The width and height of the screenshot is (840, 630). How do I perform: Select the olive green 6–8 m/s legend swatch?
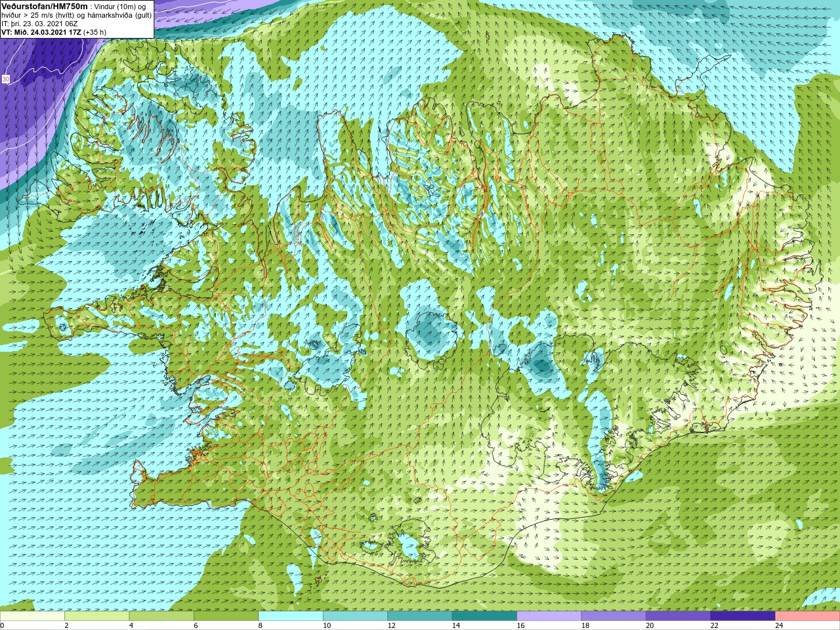tap(226, 616)
